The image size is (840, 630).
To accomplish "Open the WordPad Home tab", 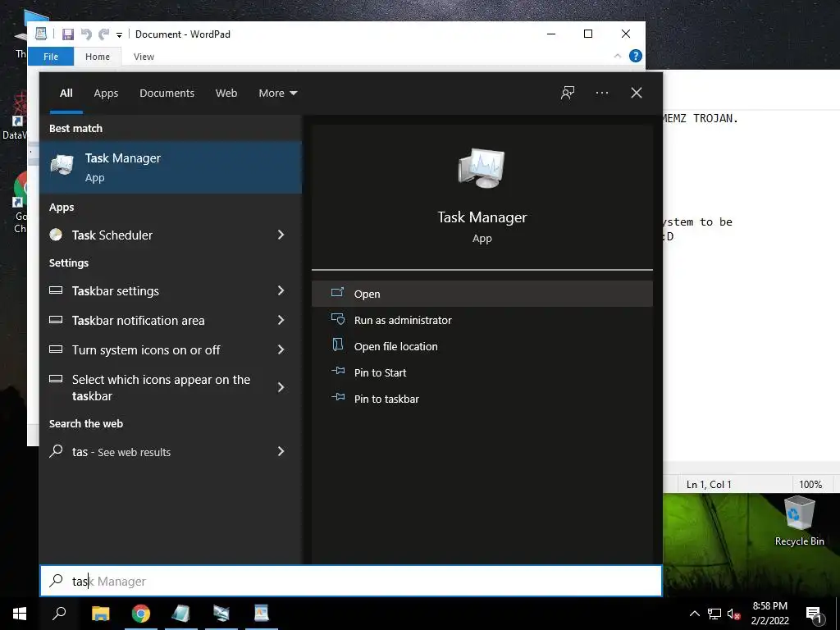I will tap(98, 57).
